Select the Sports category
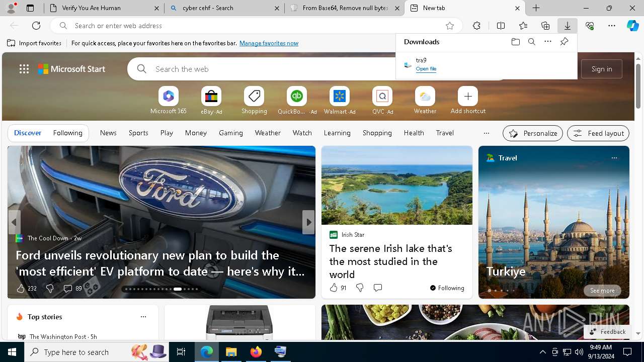 coord(138,133)
